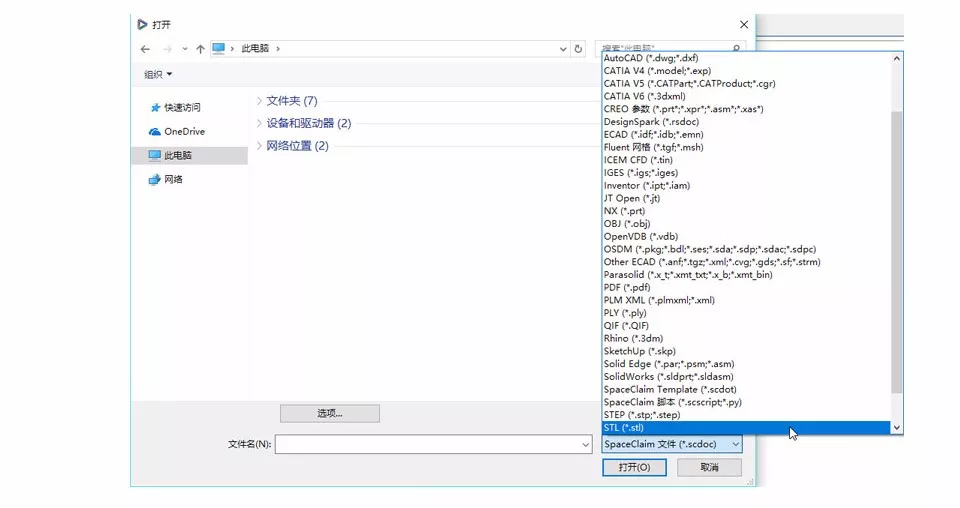The height and width of the screenshot is (508, 960).
Task: Go up one folder level arrow
Action: click(200, 49)
